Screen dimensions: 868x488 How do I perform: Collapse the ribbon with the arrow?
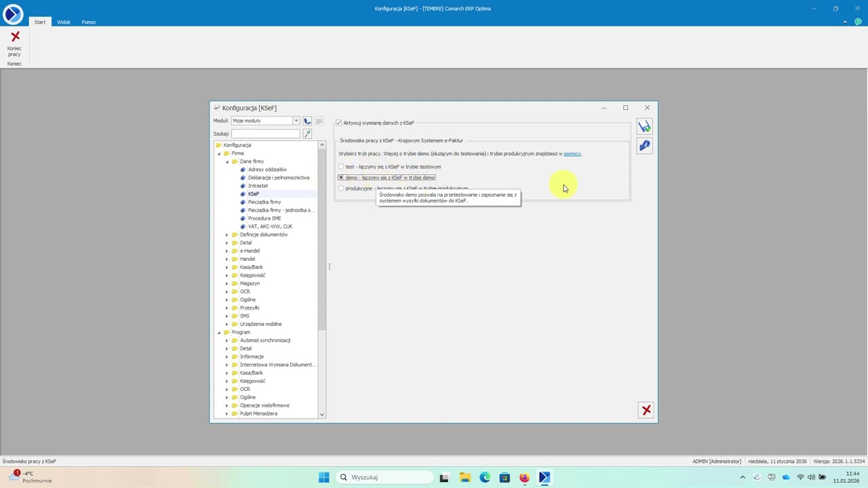click(845, 22)
